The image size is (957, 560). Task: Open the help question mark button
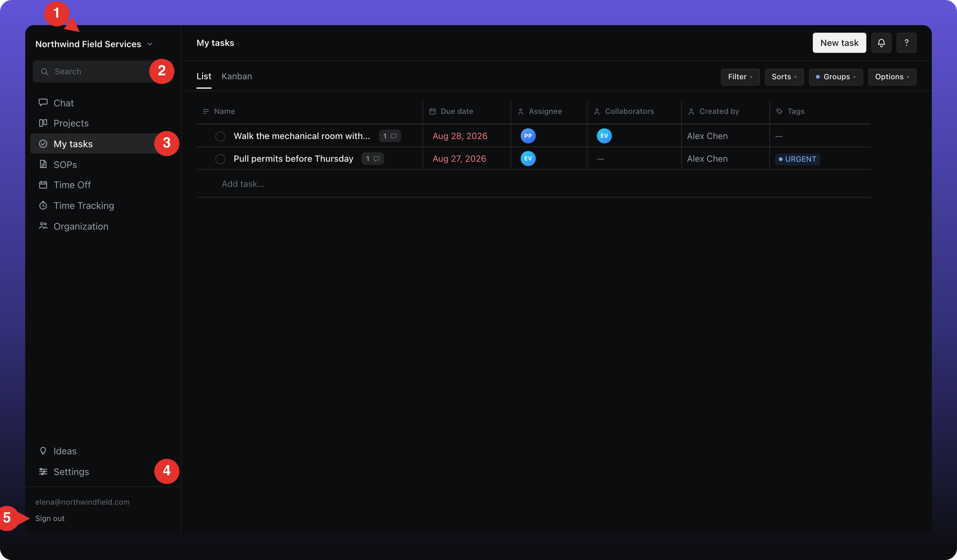click(x=906, y=43)
